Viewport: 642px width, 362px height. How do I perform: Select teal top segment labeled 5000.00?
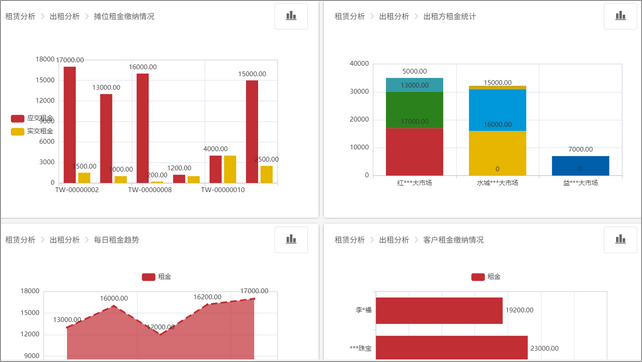point(414,85)
